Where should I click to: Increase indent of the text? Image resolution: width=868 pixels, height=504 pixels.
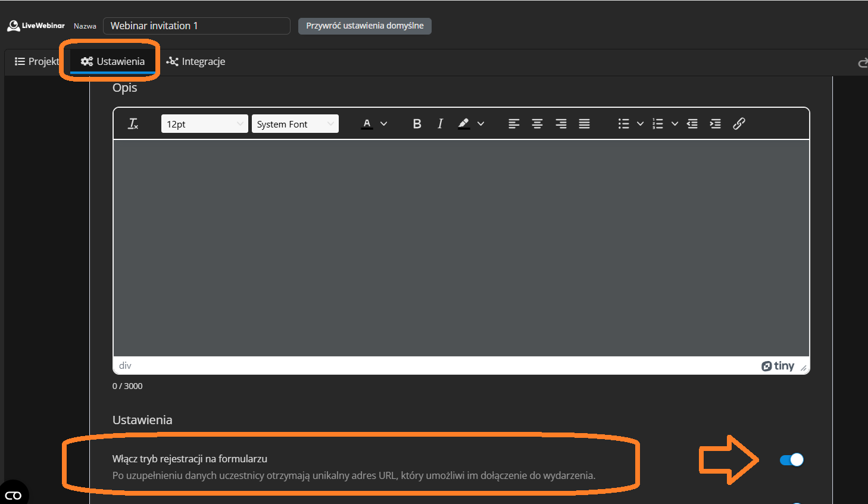tap(715, 124)
